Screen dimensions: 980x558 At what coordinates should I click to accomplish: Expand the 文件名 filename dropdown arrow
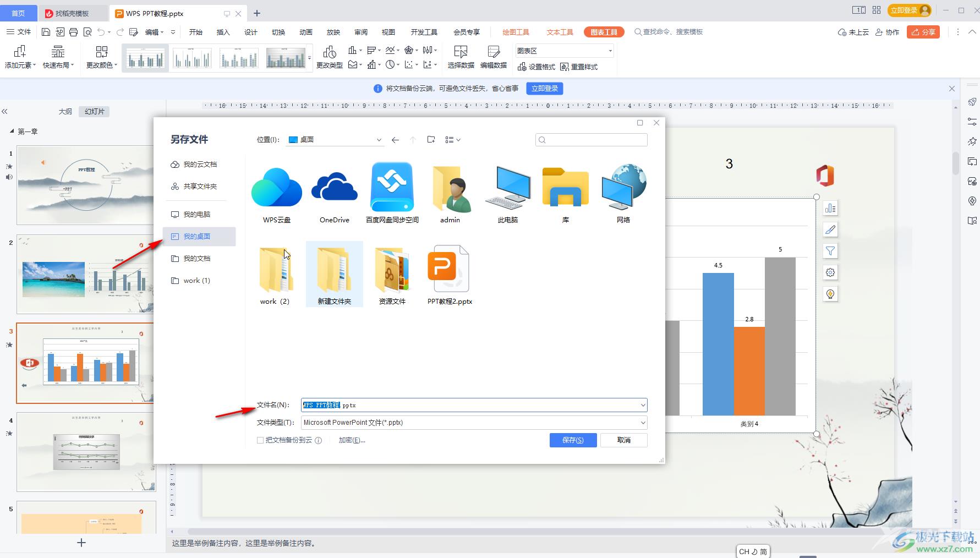(642, 405)
